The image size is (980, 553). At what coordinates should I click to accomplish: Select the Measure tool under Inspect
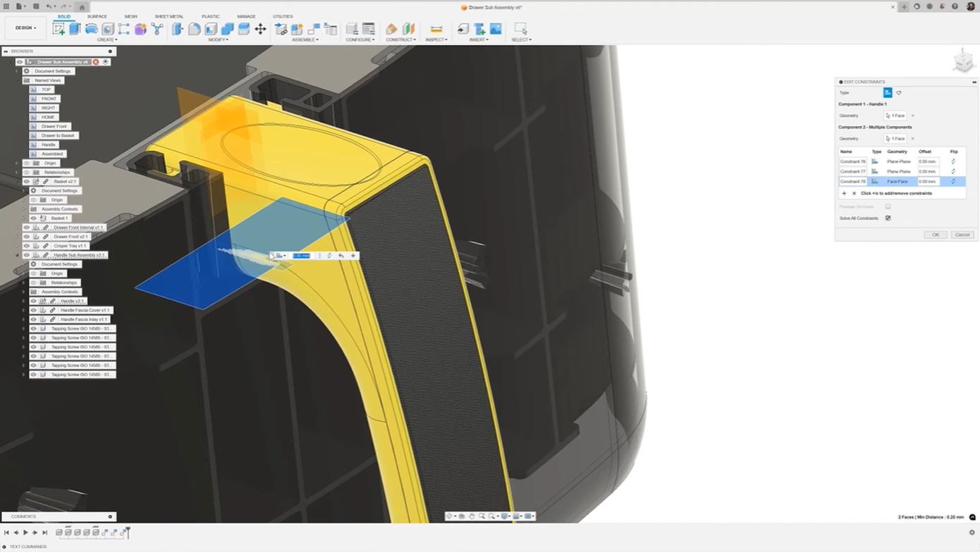(436, 29)
